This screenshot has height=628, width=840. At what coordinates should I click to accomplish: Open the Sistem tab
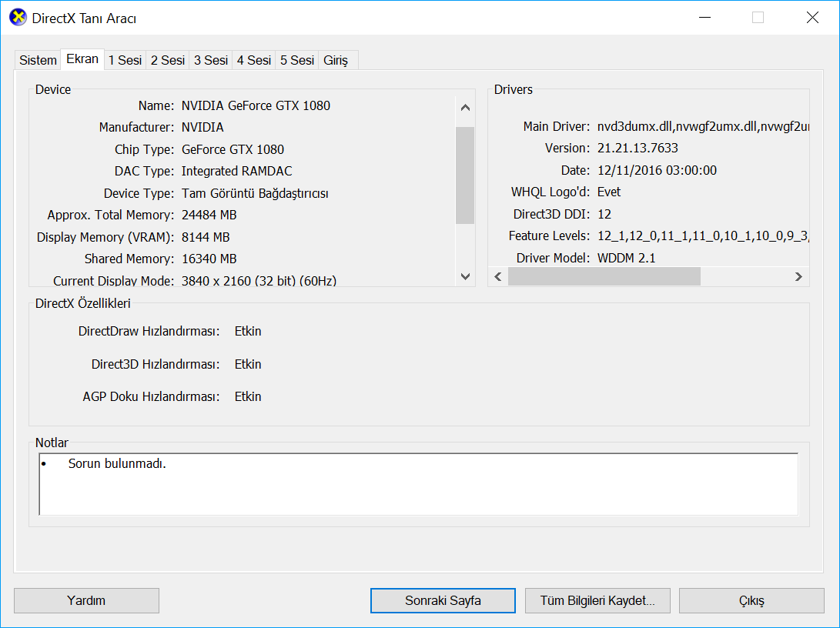(x=38, y=61)
